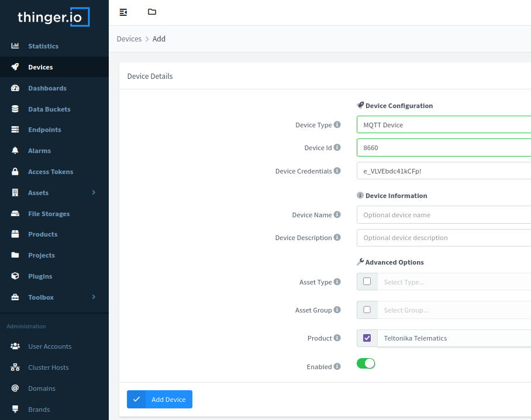The width and height of the screenshot is (531, 420).
Task: Click the sidebar collapse icon in top bar
Action: click(123, 12)
